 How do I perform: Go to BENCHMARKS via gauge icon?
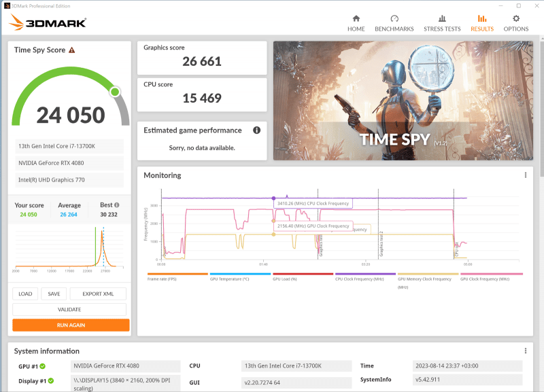[394, 23]
